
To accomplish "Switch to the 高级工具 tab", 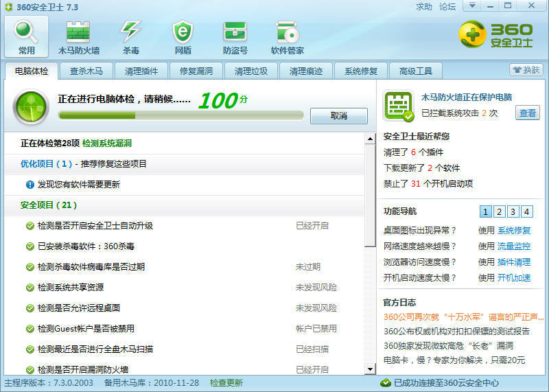I will tap(416, 71).
